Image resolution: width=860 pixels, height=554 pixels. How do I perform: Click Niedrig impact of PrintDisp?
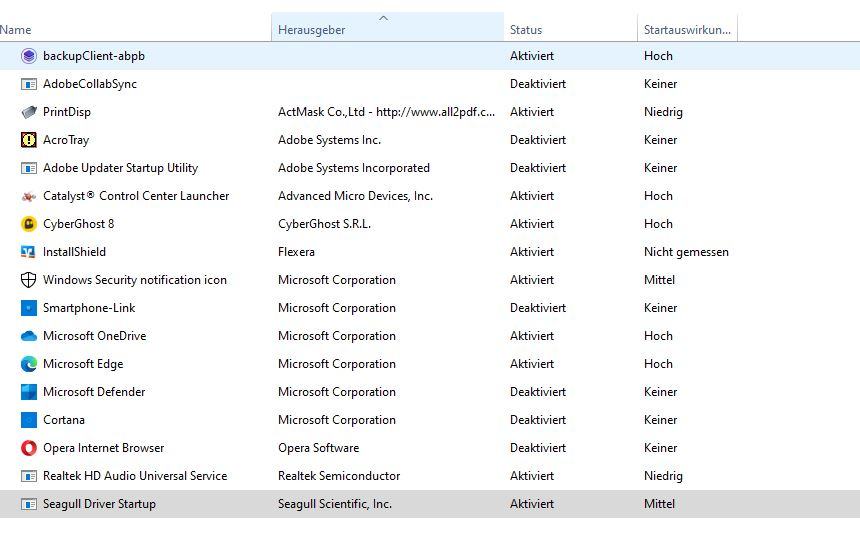663,112
